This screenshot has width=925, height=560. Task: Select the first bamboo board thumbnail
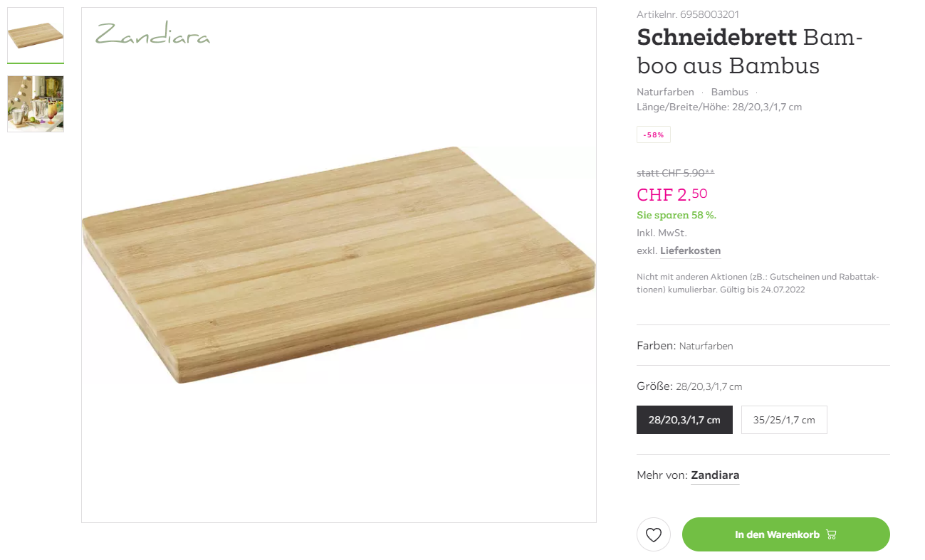pyautogui.click(x=36, y=35)
